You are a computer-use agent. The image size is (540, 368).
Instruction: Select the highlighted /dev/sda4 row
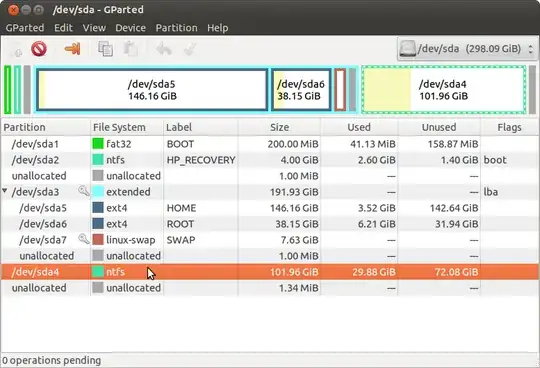pyautogui.click(x=270, y=272)
